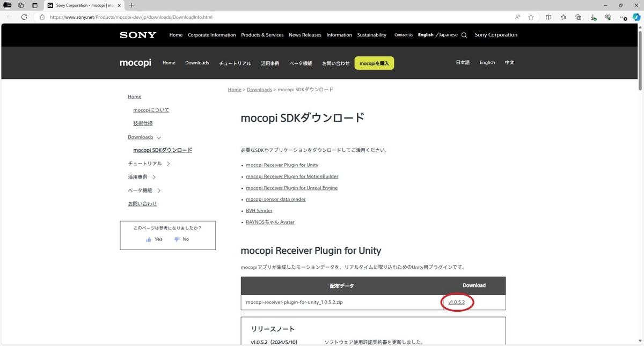Image resolution: width=644 pixels, height=346 pixels.
Task: Open News Releases menu
Action: (305, 35)
